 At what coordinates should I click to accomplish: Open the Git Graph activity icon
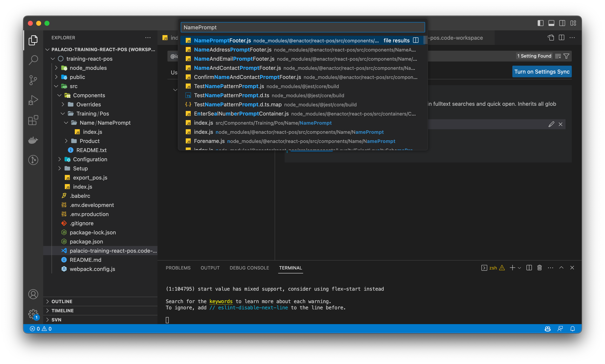(33, 160)
